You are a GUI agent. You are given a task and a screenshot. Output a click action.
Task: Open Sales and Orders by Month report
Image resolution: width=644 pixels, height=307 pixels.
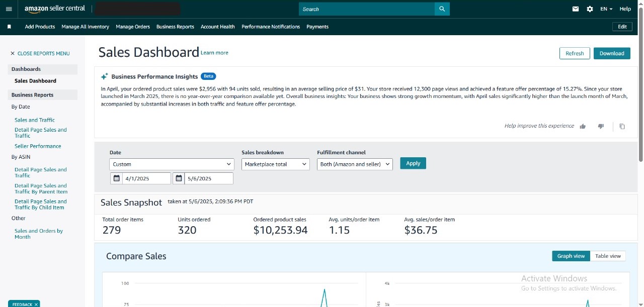39,234
